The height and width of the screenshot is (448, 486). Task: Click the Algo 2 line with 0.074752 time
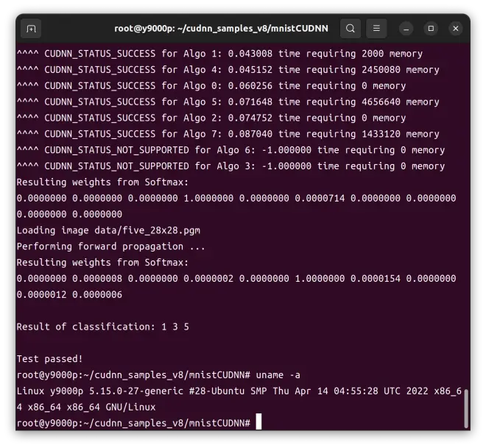coord(211,118)
